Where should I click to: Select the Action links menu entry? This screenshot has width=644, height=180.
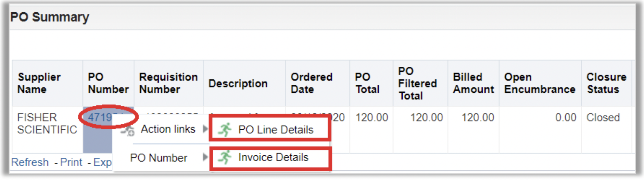click(168, 129)
